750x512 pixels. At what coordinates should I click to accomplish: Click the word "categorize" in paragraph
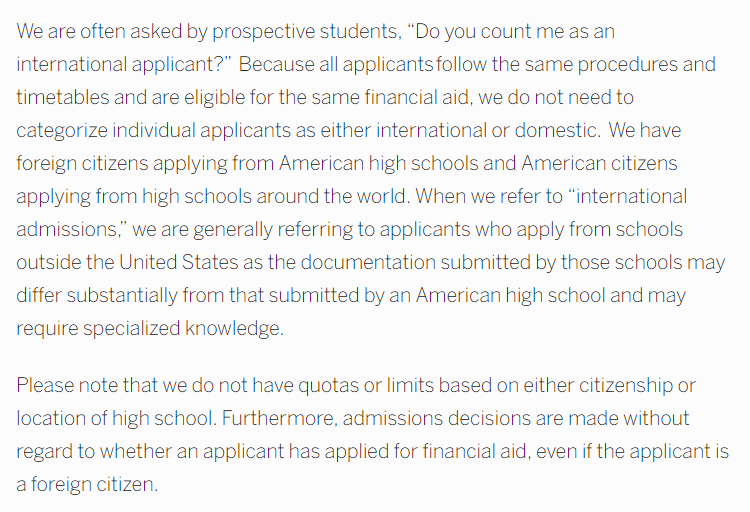point(62,131)
